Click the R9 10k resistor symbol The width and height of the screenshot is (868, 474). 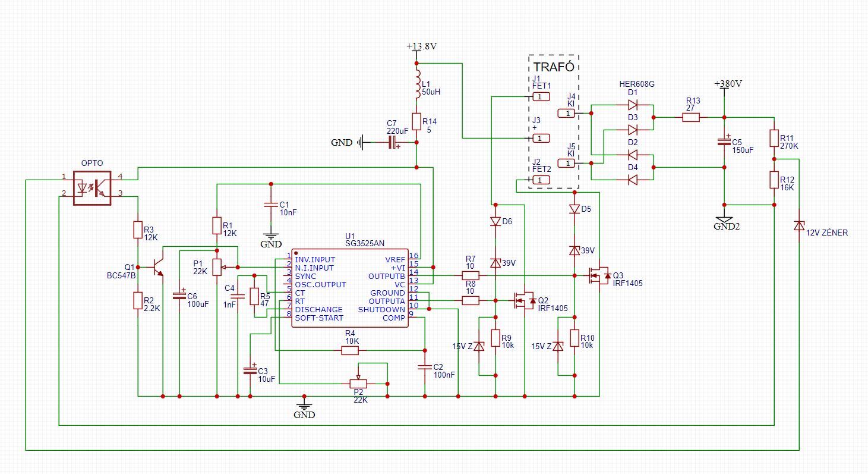pos(495,338)
